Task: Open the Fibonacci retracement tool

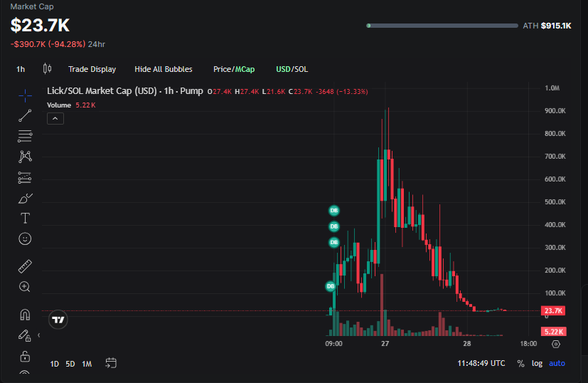Action: [25, 135]
